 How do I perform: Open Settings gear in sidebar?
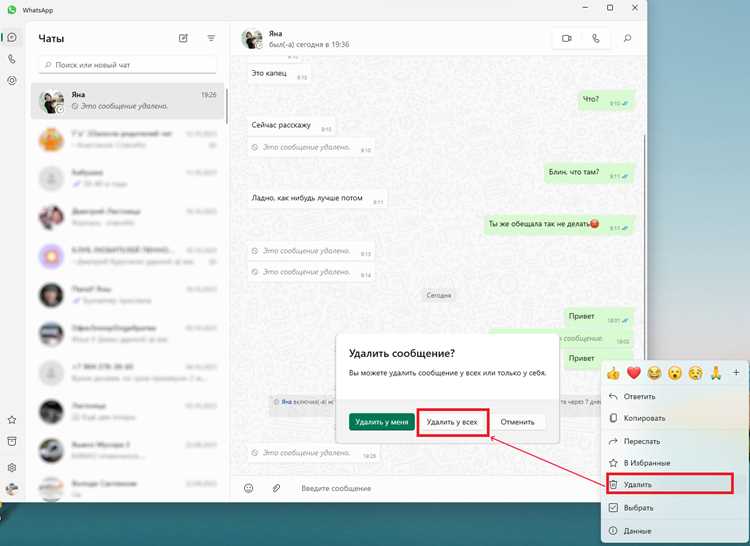[x=12, y=467]
